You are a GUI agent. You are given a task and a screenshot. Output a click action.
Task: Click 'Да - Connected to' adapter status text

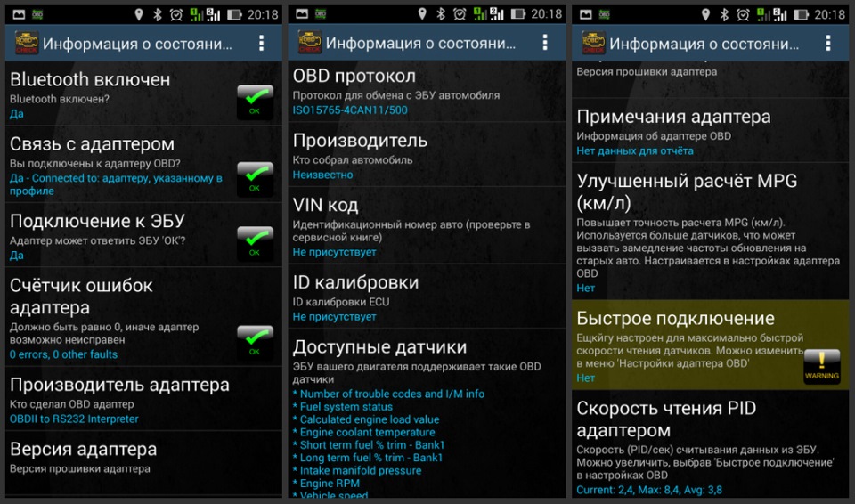click(x=117, y=184)
